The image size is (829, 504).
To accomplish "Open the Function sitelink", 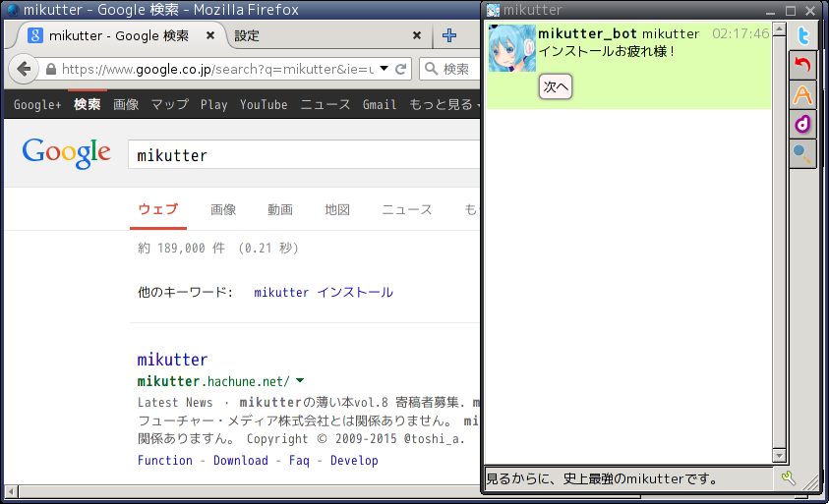I will tap(165, 460).
